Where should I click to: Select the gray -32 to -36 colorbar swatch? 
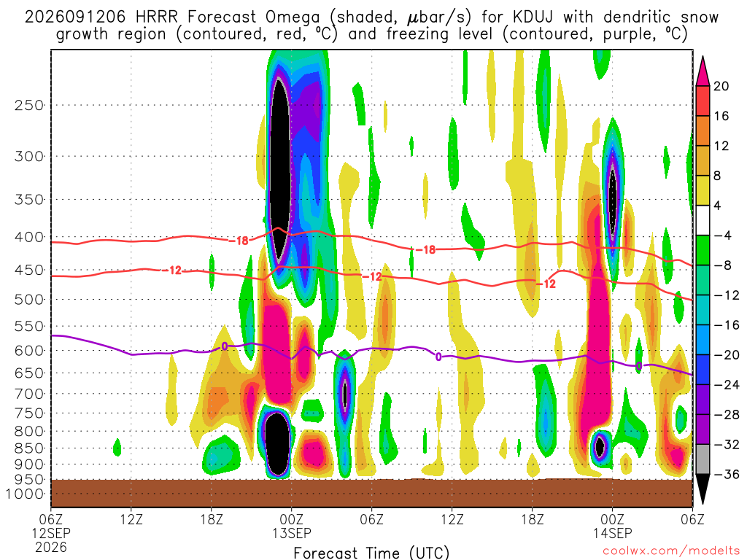[703, 459]
